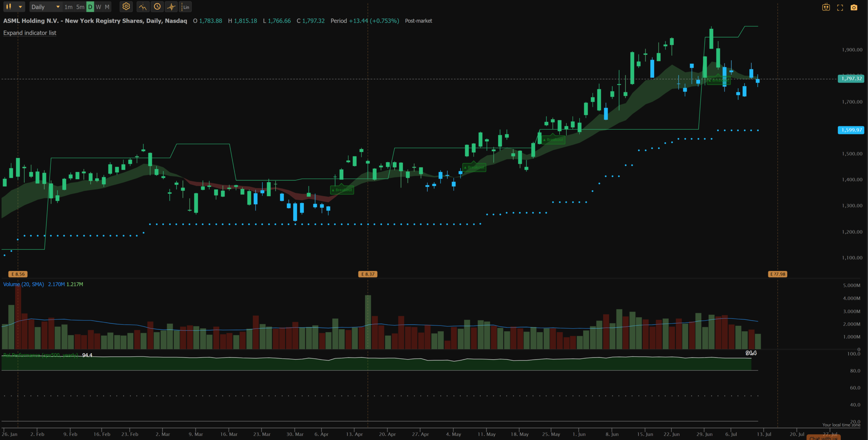Open the robot assistant icon

[826, 7]
